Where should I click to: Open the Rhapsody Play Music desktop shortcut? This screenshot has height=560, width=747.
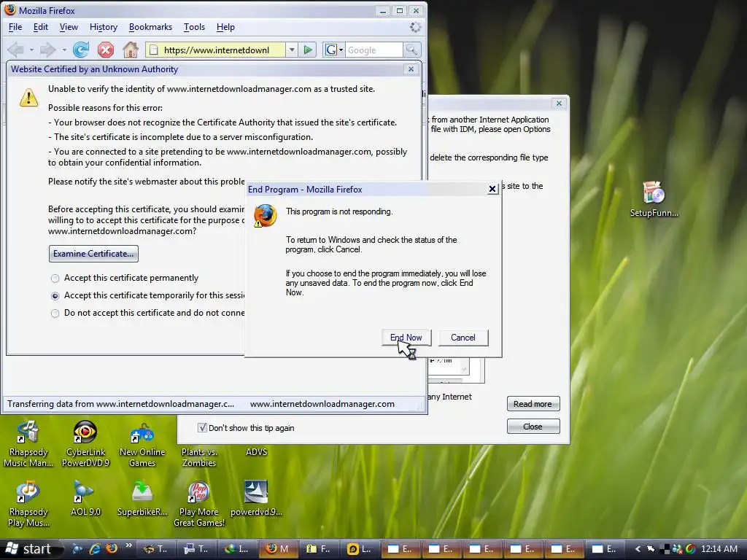(x=28, y=503)
